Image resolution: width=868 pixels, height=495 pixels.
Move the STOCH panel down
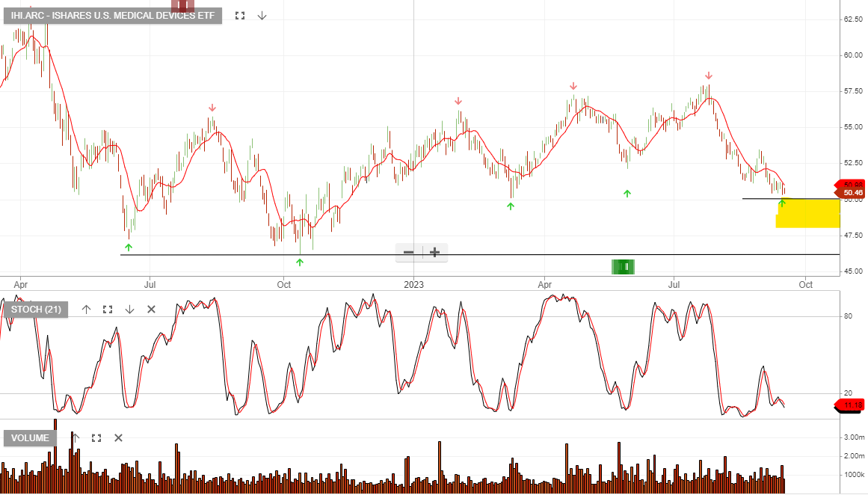point(129,309)
